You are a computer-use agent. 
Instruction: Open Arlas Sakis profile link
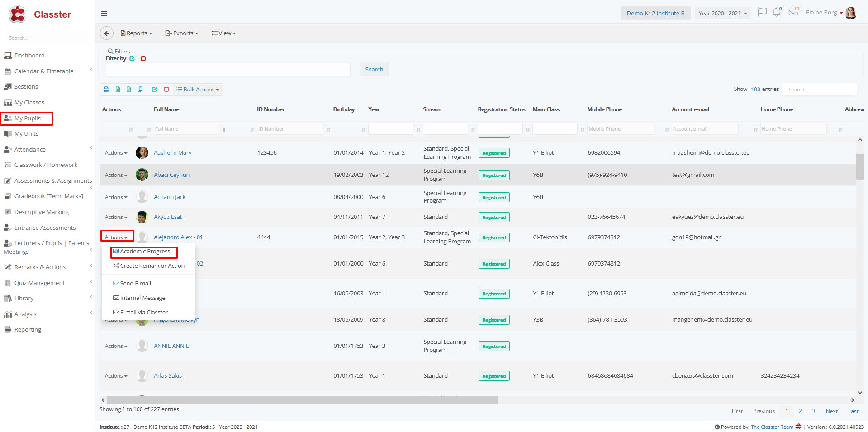tap(168, 376)
